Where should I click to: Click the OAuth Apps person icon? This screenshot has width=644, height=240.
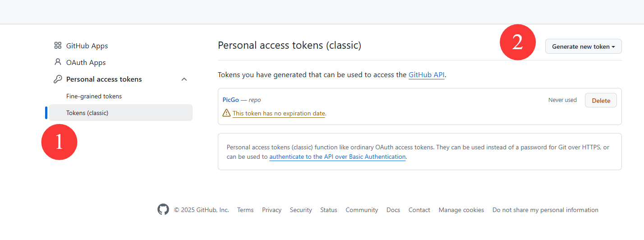coord(58,62)
